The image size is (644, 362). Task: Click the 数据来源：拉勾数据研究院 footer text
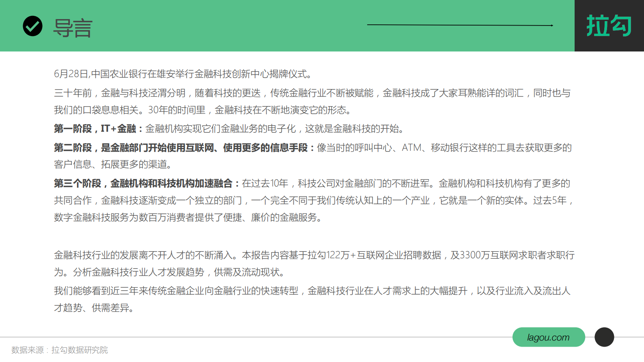tap(60, 350)
